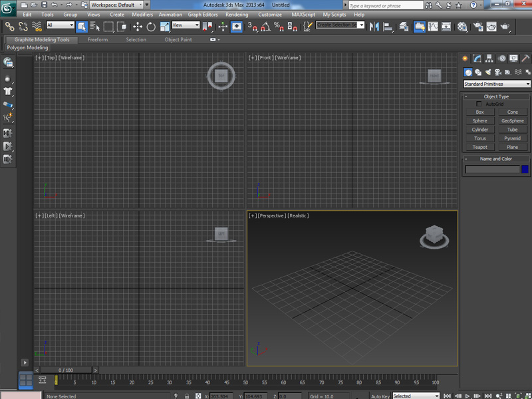The height and width of the screenshot is (399, 532).
Task: Click the Select Object arrow tool
Action: point(81,27)
